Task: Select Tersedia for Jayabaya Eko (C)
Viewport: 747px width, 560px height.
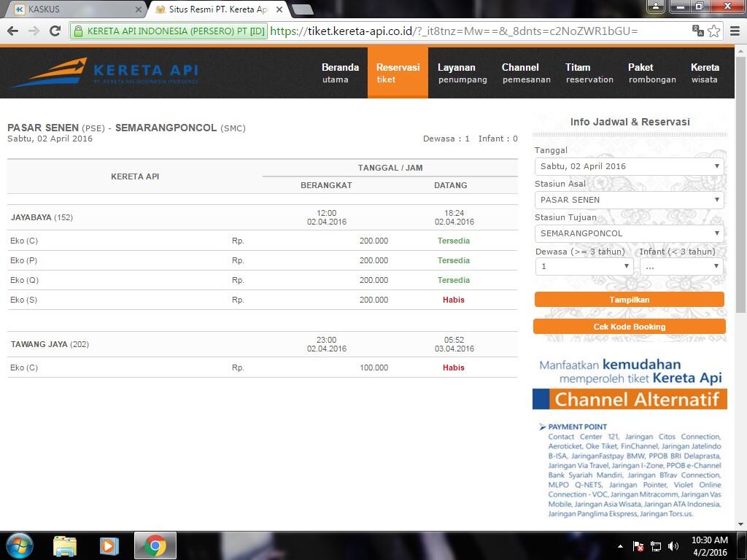Action: (x=454, y=241)
